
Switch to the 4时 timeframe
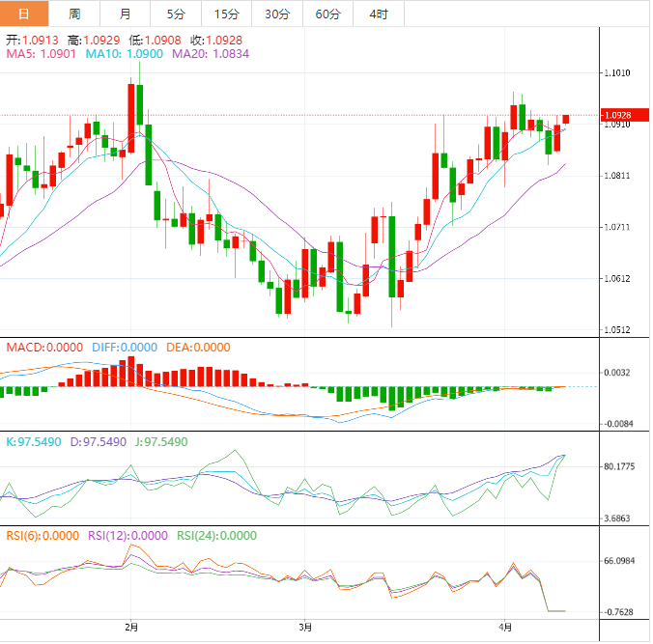[x=379, y=14]
